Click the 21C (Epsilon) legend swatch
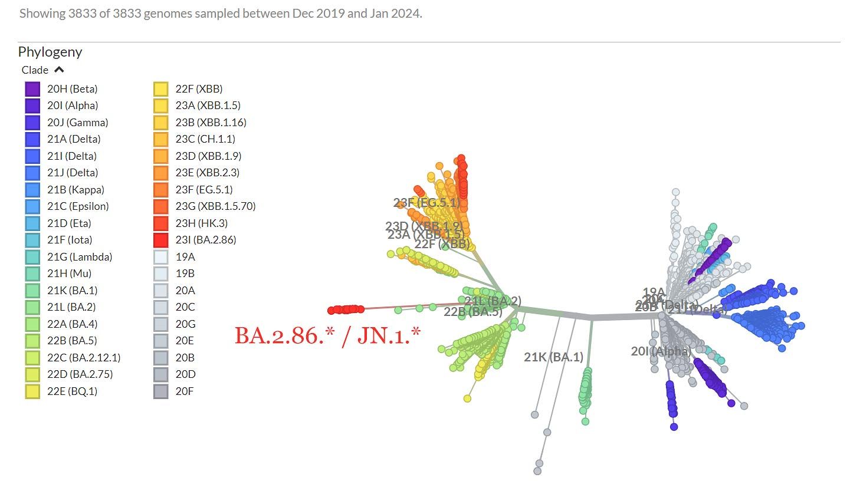This screenshot has height=504, width=860. (32, 206)
